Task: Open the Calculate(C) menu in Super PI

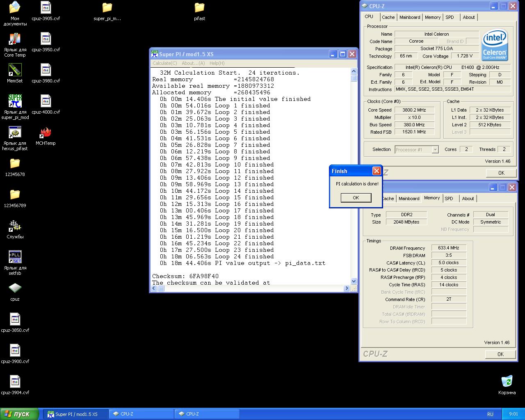Action: [165, 63]
